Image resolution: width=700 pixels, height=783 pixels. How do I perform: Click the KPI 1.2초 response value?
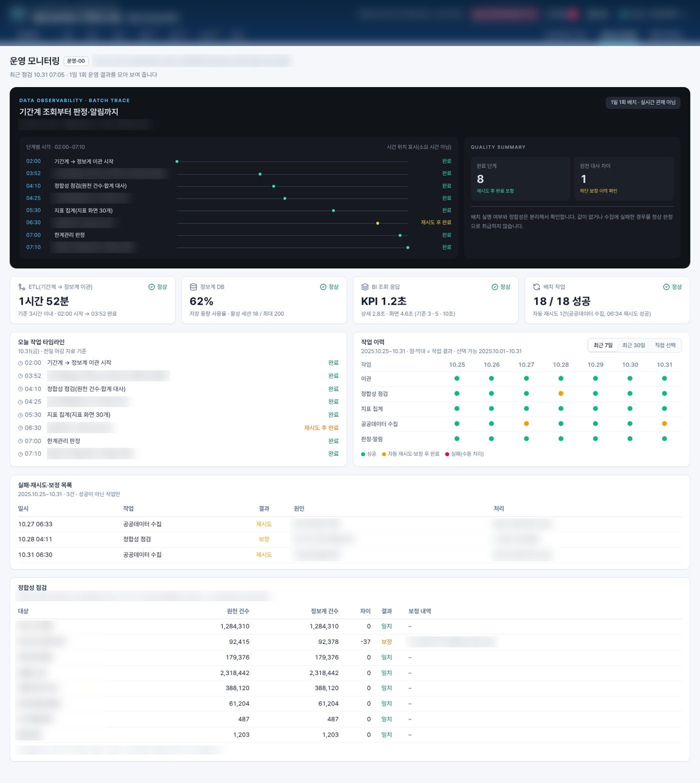[x=383, y=301]
